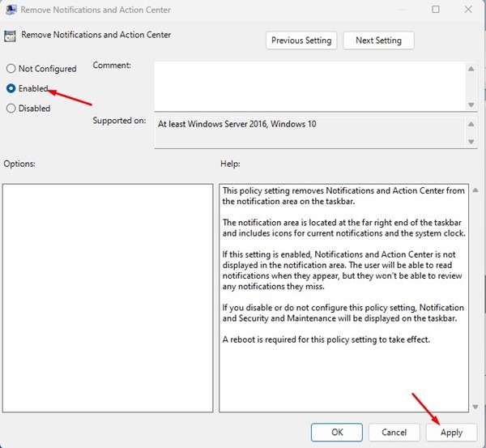486x448 pixels.
Task: Maximize the policy settings window
Action: pos(436,10)
